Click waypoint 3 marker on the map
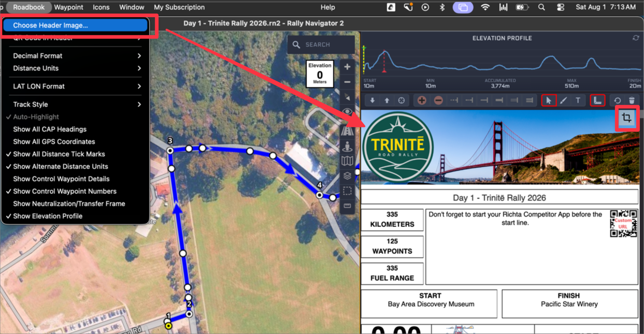Screen dimensions: 644x334 point(170,150)
